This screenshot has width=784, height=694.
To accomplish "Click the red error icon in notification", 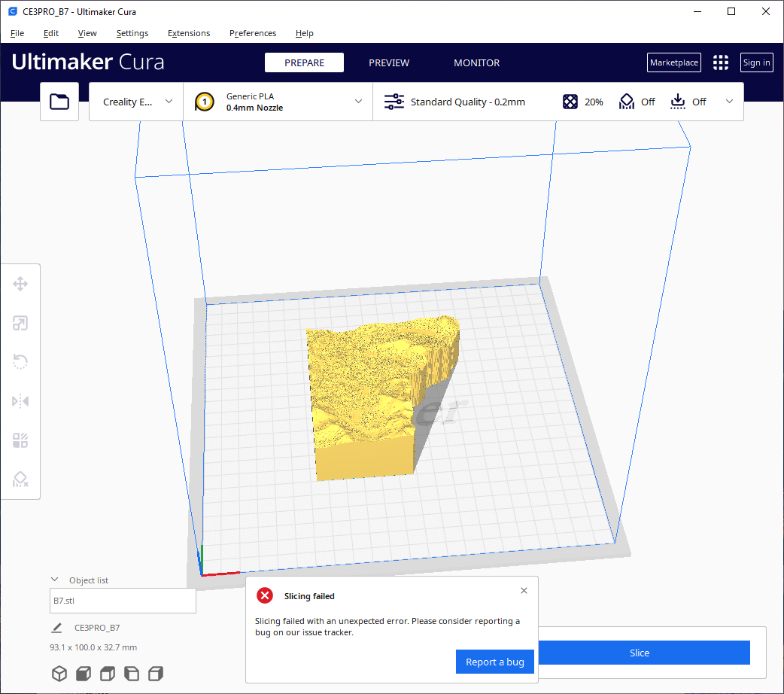I will pyautogui.click(x=265, y=595).
